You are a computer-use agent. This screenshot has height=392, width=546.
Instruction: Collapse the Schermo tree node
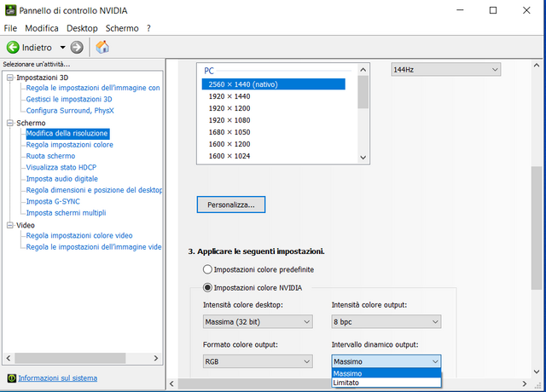click(x=10, y=123)
